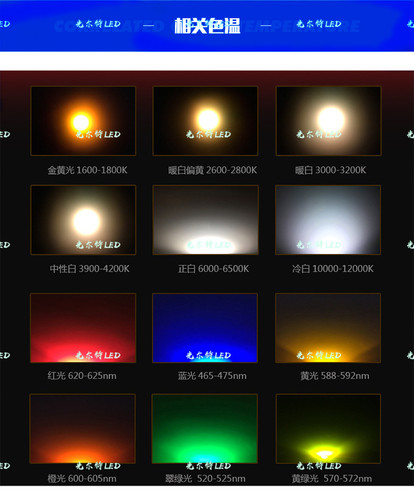Viewport: 414px width, 500px height.
Task: Click the label text '冷白 10000-12000K'
Action: click(x=333, y=269)
